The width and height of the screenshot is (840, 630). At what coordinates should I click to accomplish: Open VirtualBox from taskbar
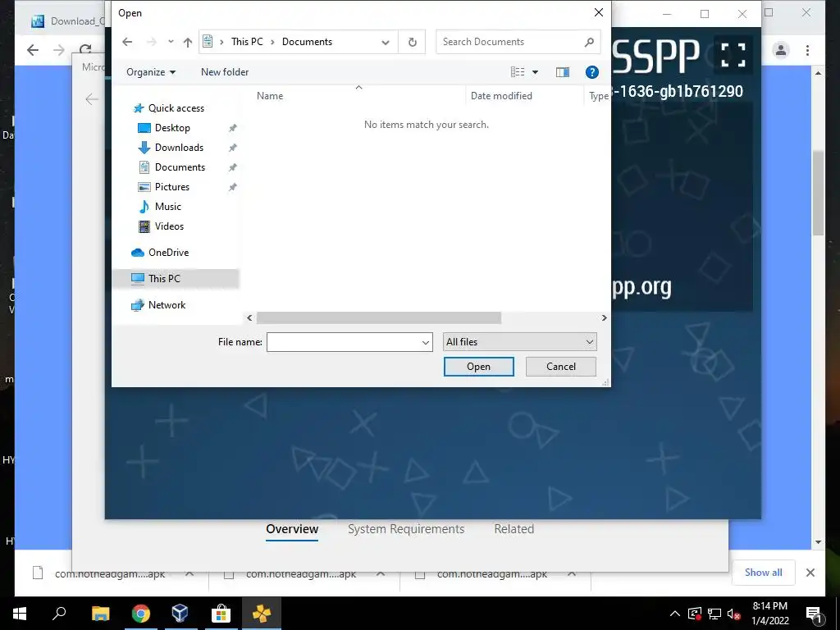(x=180, y=614)
